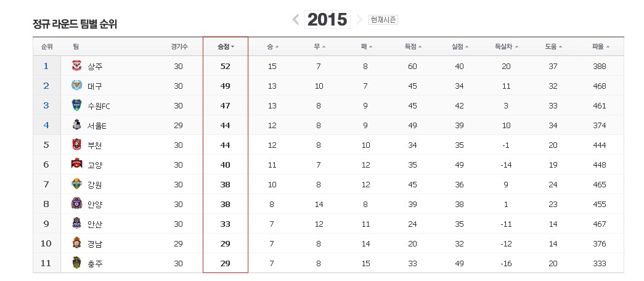The image size is (644, 281).
Task: Go to next season with right arrow
Action: coord(359,20)
